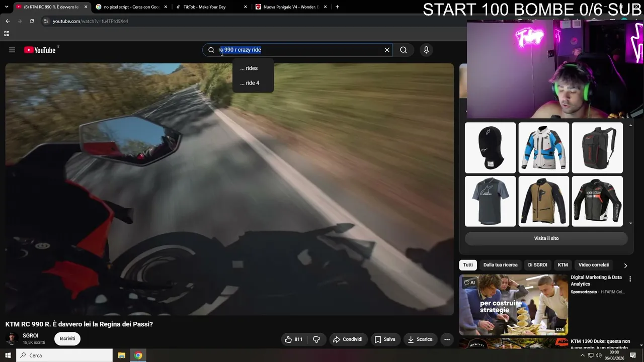The width and height of the screenshot is (644, 362).
Task: Dislike the KTM RC 990 R video
Action: [x=316, y=339]
